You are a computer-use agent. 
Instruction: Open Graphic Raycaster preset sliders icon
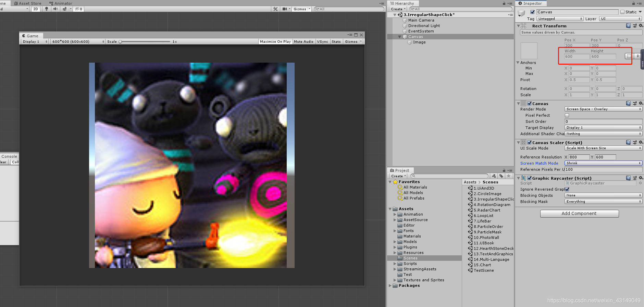pos(634,178)
